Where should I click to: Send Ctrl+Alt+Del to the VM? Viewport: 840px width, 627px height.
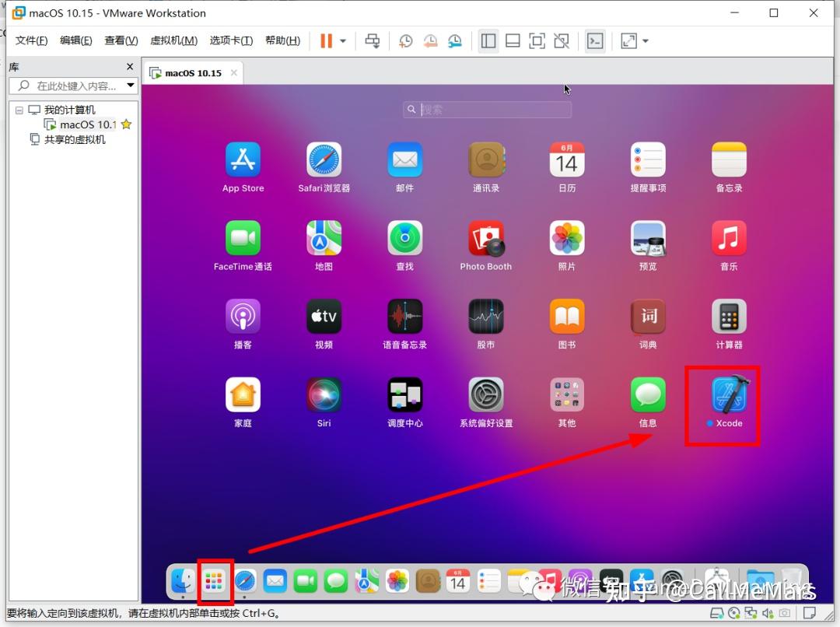pos(373,40)
